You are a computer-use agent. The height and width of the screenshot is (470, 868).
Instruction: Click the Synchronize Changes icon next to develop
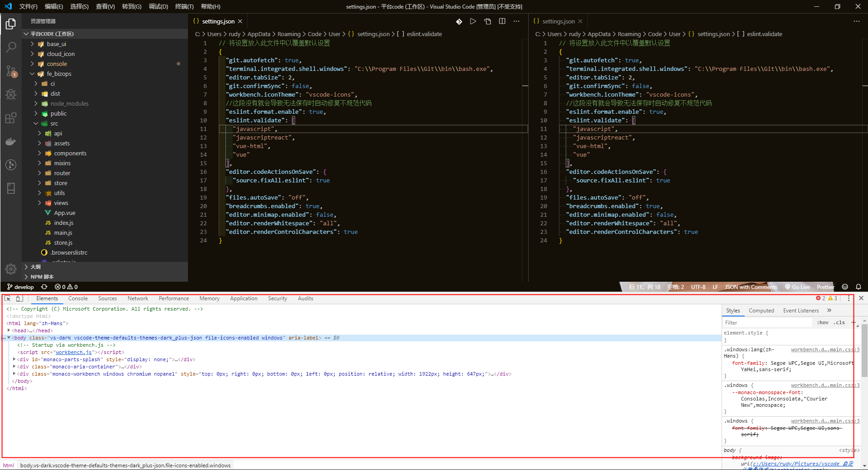44,287
